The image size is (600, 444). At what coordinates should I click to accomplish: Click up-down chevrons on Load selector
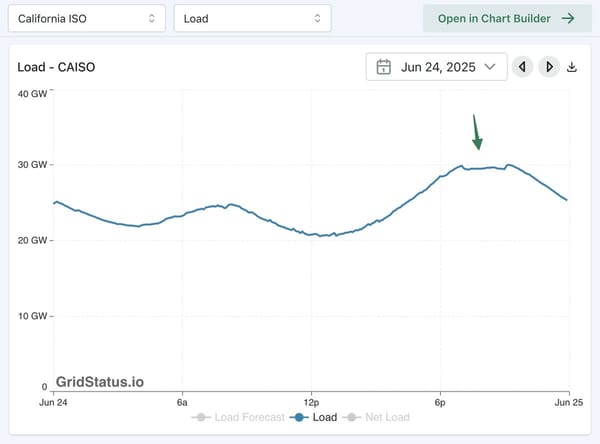(316, 18)
